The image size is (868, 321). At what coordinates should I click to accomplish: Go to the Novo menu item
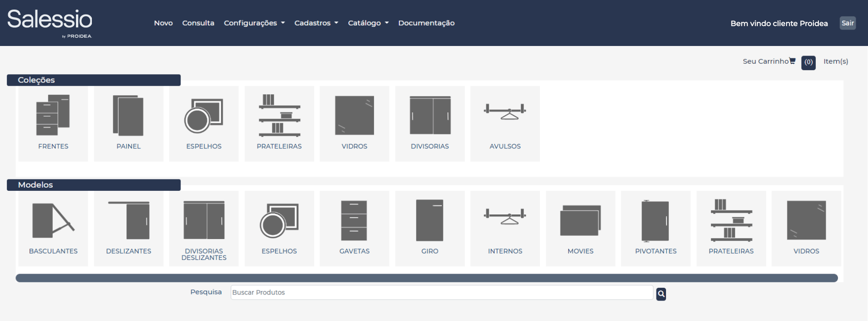click(163, 23)
